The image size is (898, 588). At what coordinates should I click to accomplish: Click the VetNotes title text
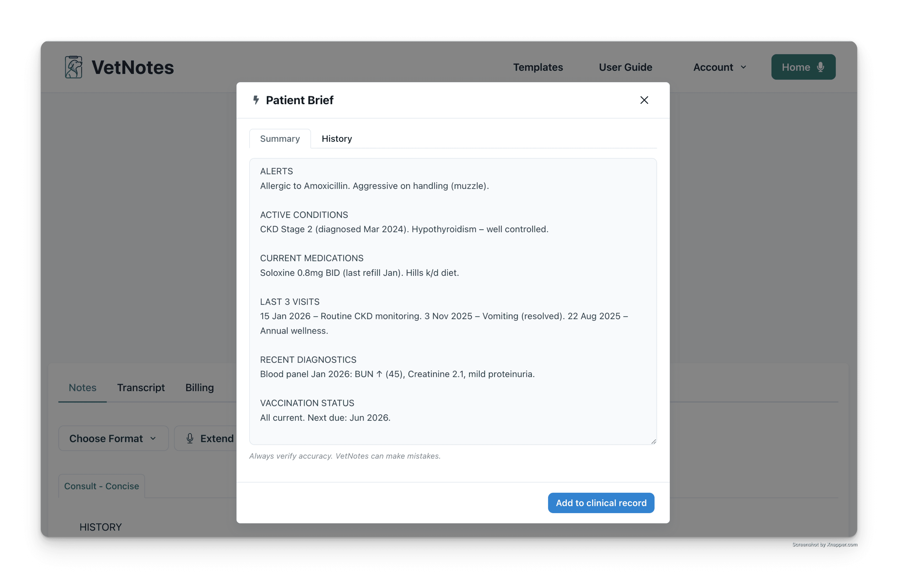[132, 68]
